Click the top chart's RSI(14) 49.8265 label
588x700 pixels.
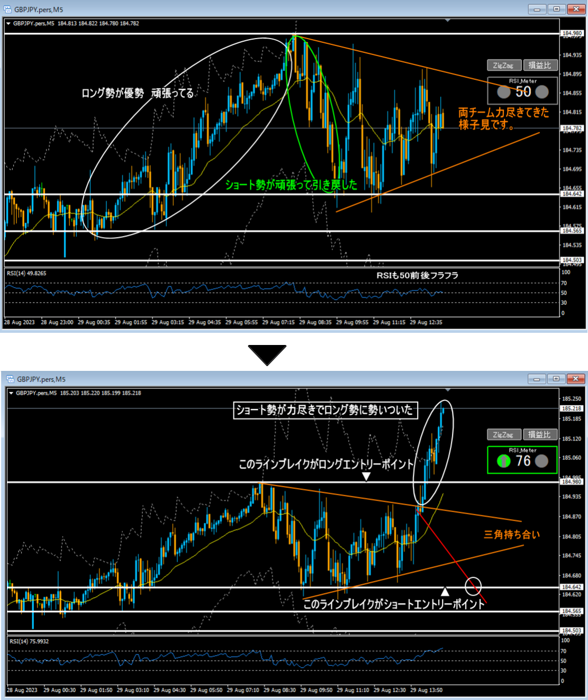click(x=26, y=273)
